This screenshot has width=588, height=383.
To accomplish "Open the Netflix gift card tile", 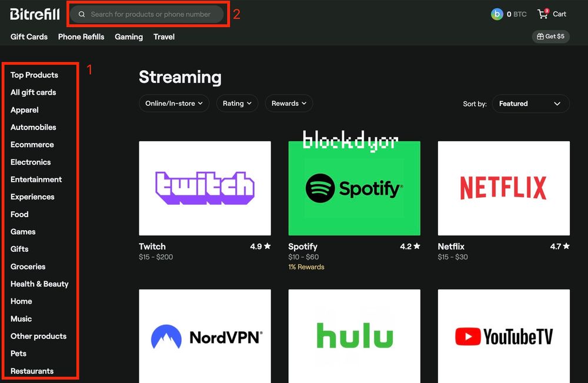I will 503,188.
